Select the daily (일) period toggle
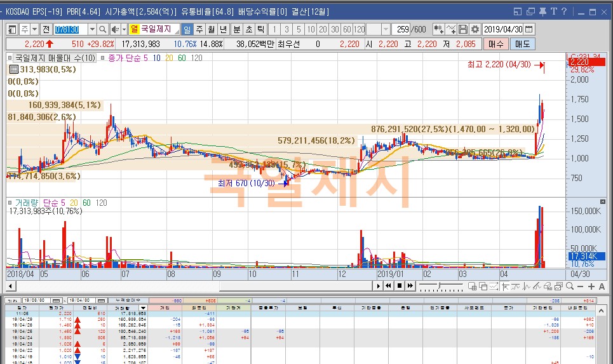 pyautogui.click(x=187, y=29)
